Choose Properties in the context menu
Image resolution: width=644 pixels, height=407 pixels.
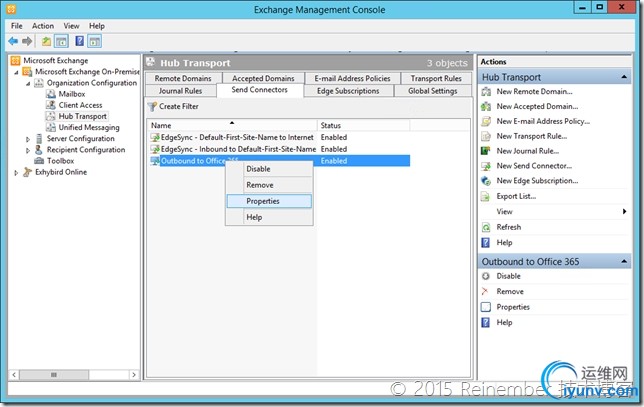[269, 201]
